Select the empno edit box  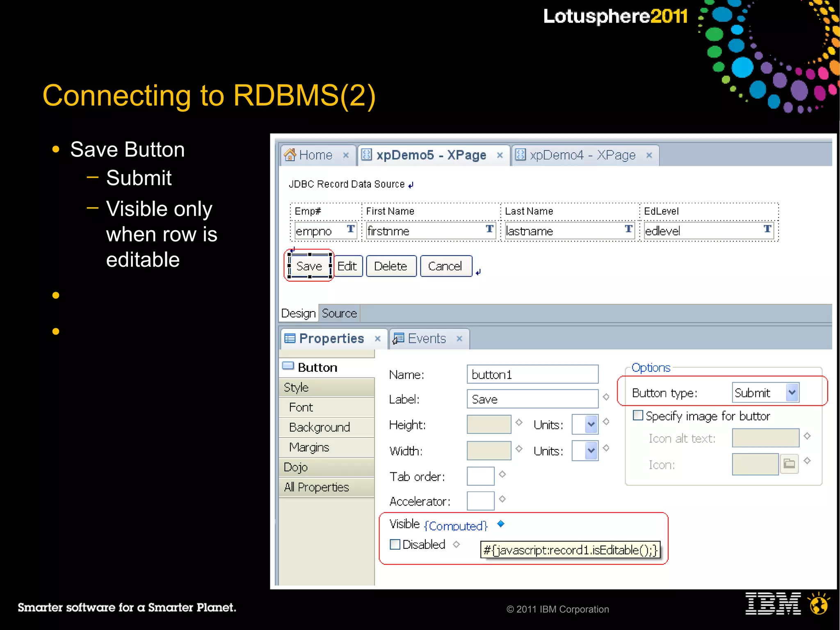[x=326, y=231]
